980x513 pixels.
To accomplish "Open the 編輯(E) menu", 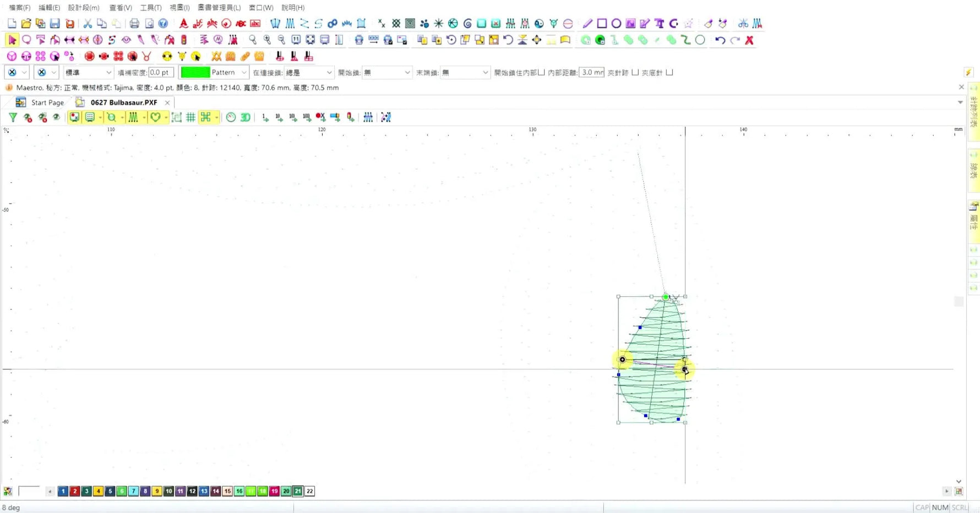I will click(x=50, y=8).
